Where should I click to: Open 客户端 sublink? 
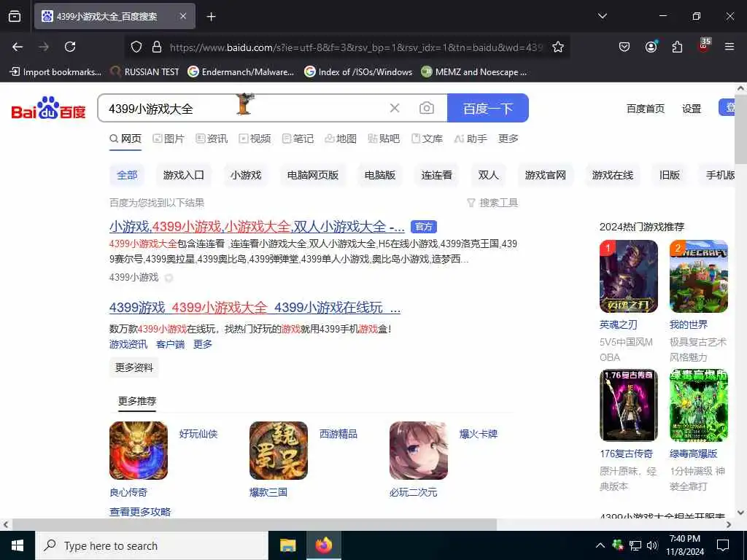click(170, 344)
